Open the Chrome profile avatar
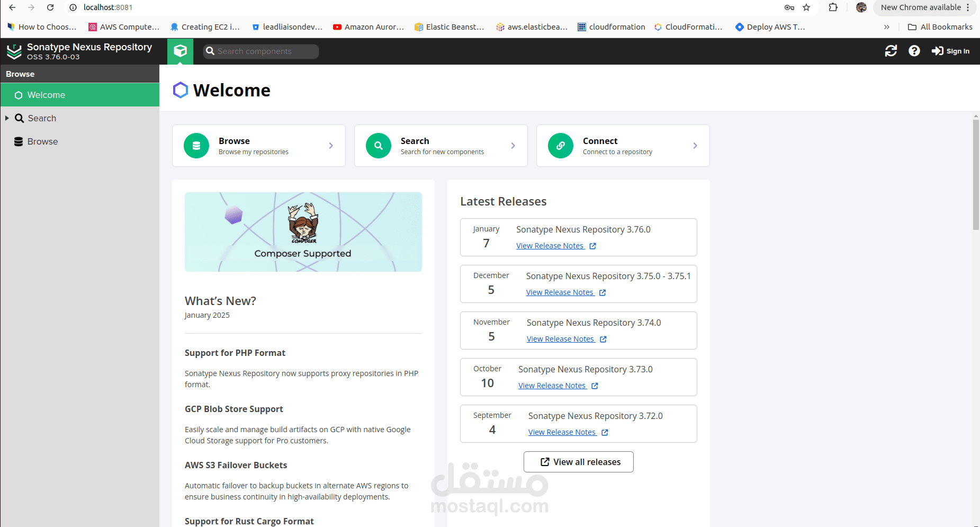 point(861,7)
